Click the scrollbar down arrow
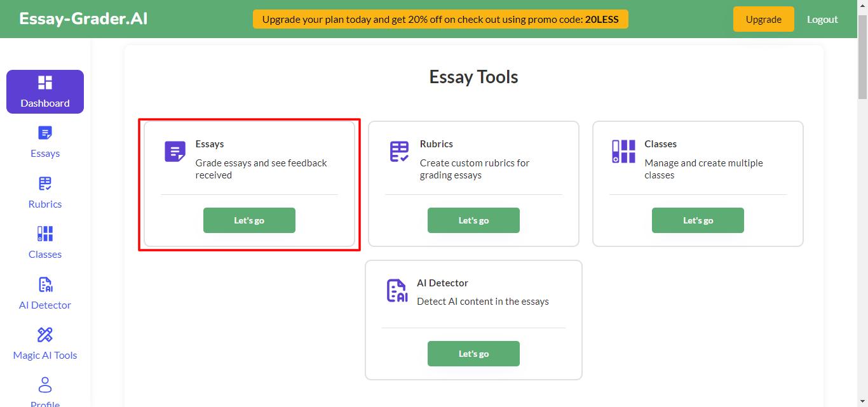This screenshot has height=407, width=868. click(x=863, y=402)
